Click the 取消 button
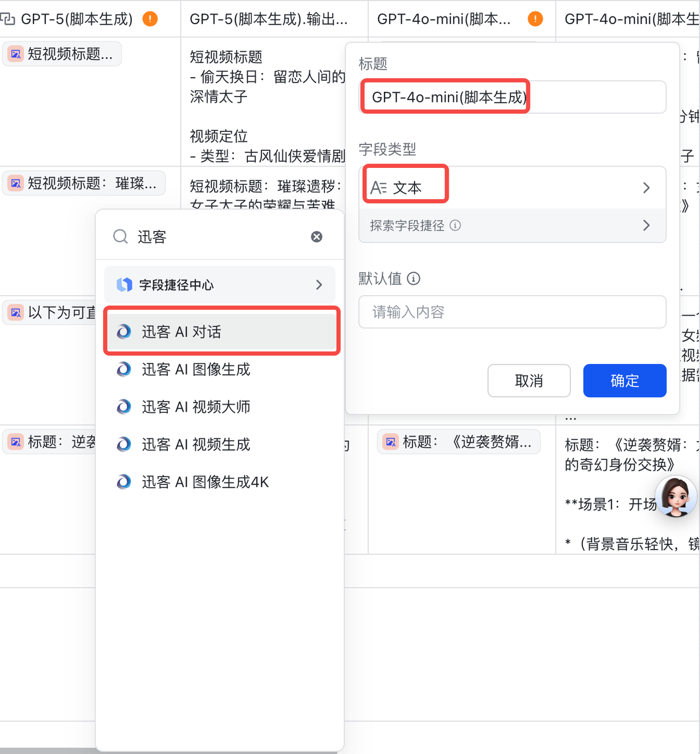Viewport: 700px width, 754px height. [x=529, y=381]
